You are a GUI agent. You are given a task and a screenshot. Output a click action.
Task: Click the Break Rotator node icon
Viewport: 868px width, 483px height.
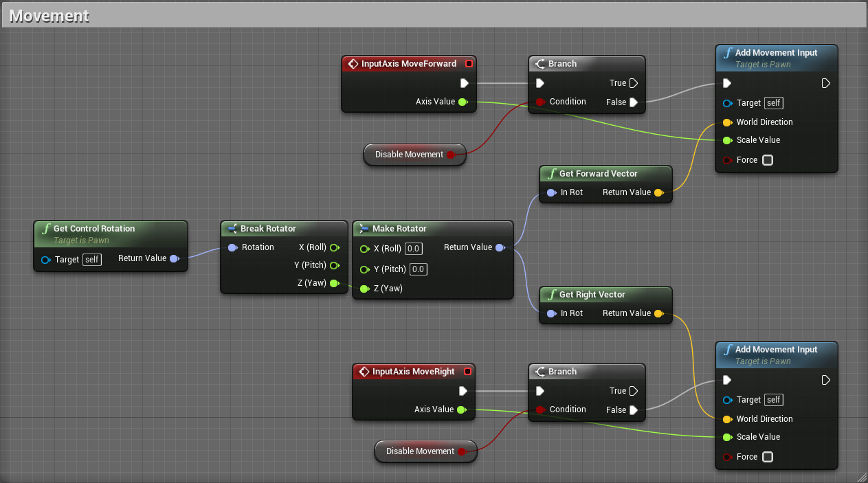click(x=232, y=229)
